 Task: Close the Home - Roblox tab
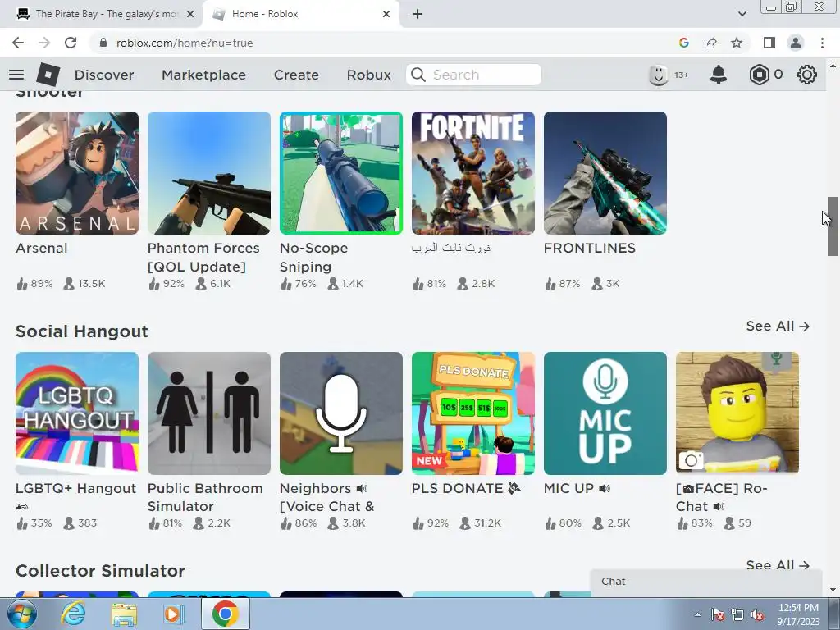[x=386, y=14]
